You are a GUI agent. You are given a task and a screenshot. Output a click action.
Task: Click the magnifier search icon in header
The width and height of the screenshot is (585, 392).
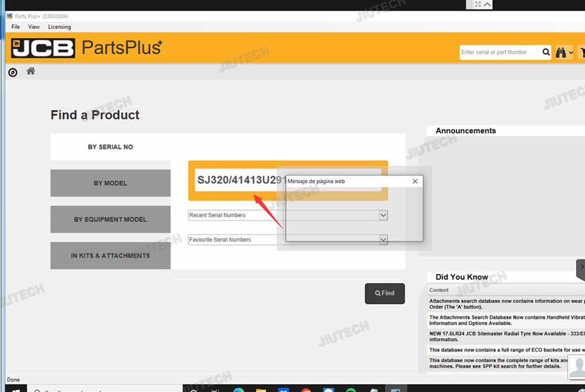point(546,52)
